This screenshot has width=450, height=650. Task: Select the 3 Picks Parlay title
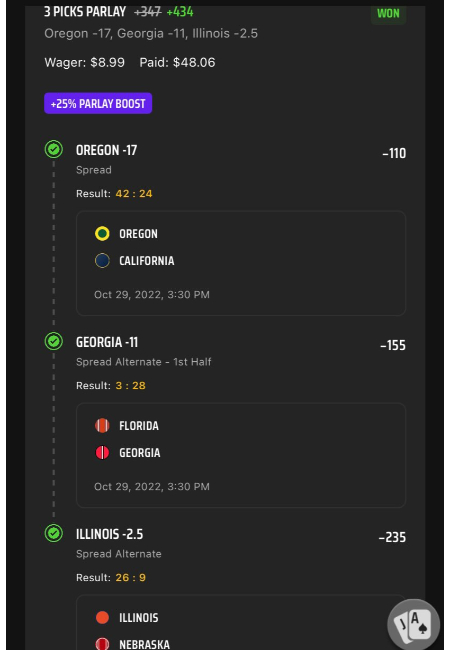(85, 12)
